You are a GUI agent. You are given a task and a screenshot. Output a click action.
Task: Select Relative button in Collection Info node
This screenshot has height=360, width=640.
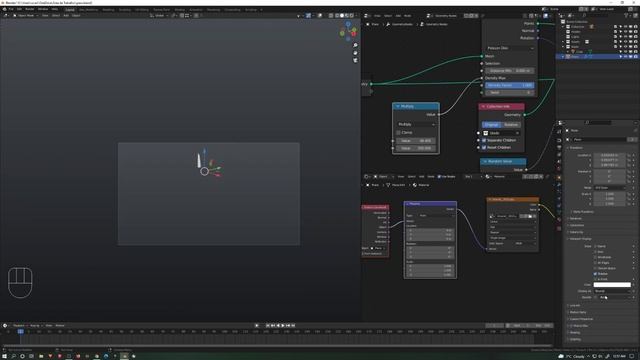pos(511,125)
